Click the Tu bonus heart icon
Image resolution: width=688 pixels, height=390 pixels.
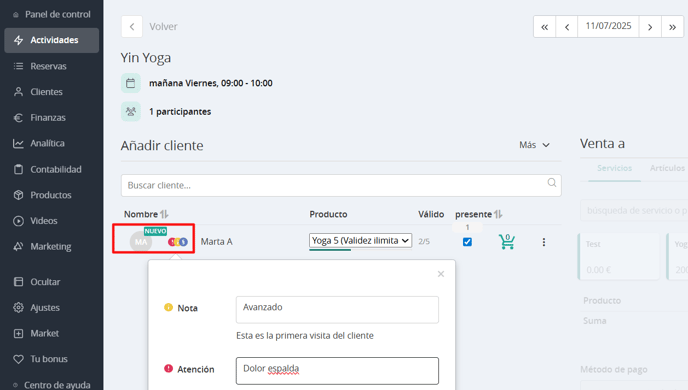[x=18, y=359]
